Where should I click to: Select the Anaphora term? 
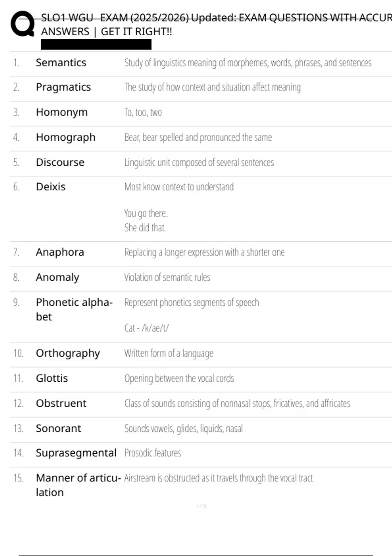pyautogui.click(x=60, y=252)
